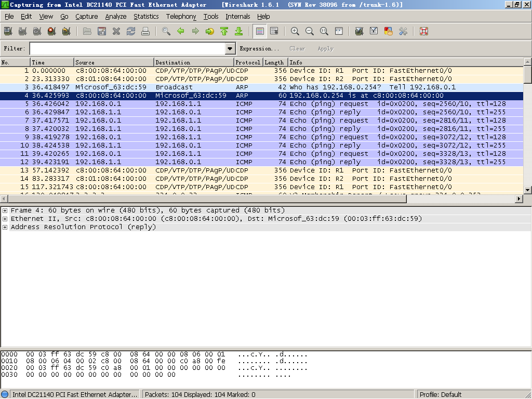Zoom in on packet text
532x399 pixels.
tap(295, 31)
